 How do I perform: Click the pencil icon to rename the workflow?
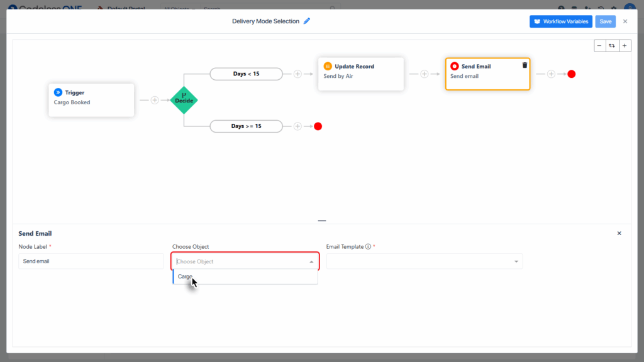click(307, 21)
